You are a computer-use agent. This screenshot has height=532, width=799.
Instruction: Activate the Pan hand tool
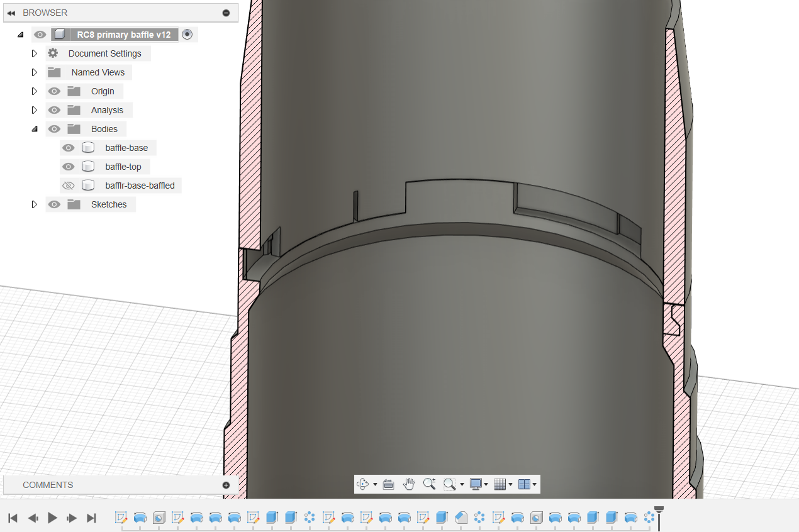(x=409, y=484)
